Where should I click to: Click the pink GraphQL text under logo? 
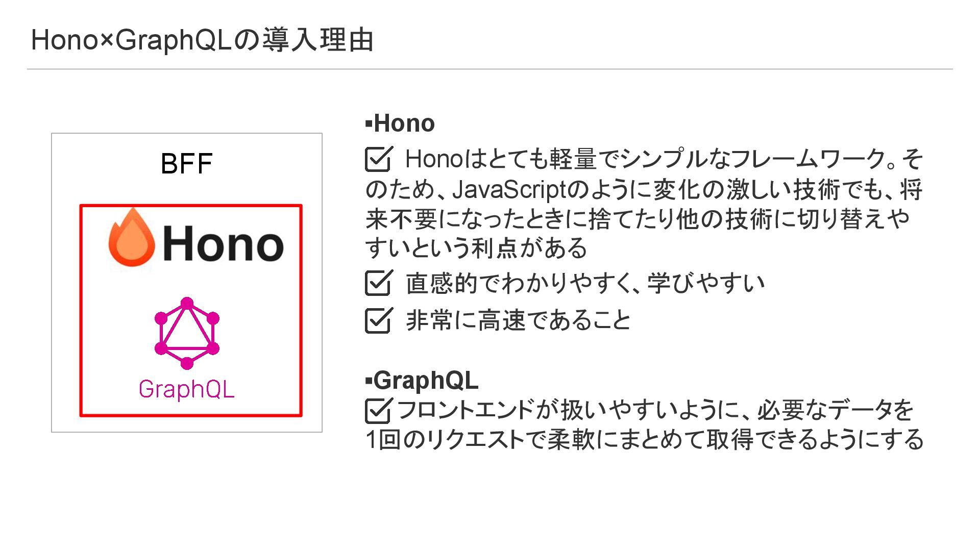point(186,389)
